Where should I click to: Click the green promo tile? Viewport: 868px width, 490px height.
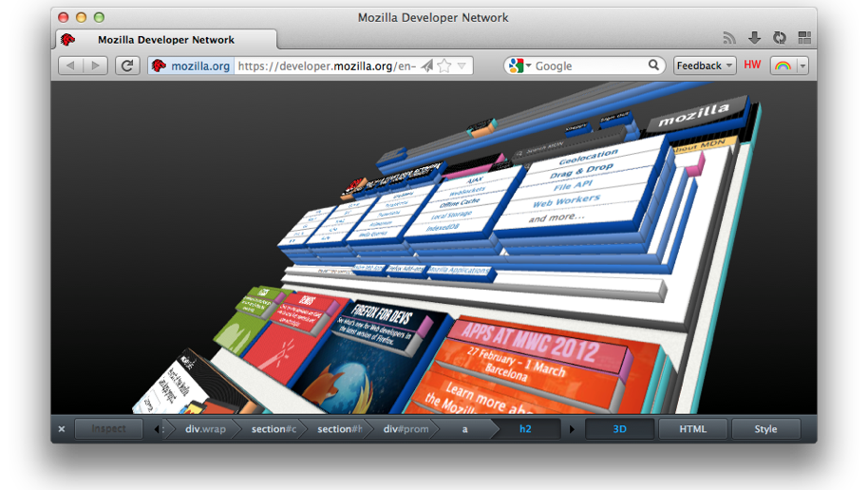pos(249,321)
